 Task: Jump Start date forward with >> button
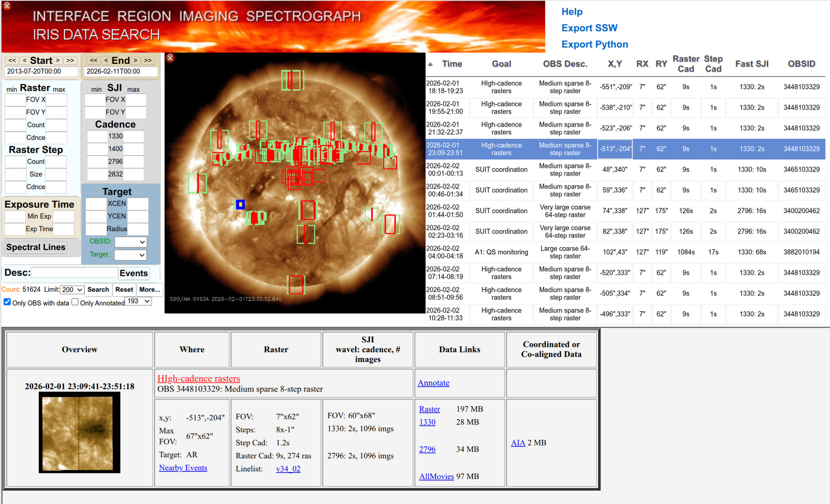pos(70,61)
